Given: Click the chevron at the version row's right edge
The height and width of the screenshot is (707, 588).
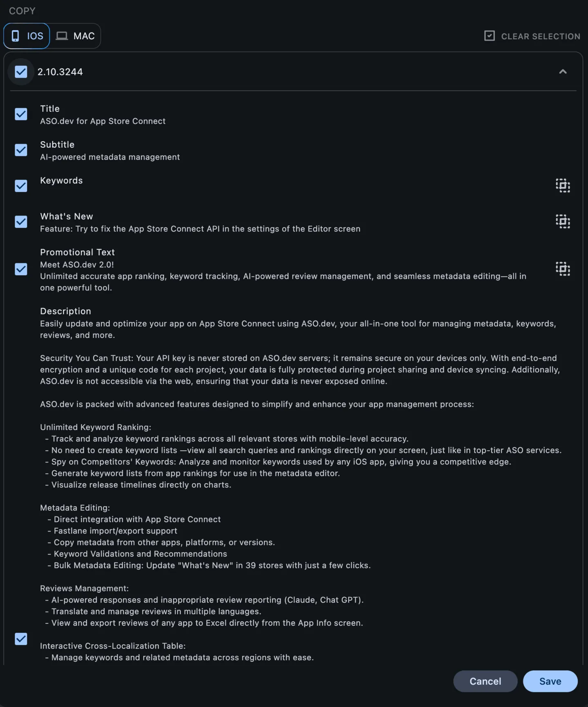Looking at the screenshot, I should pyautogui.click(x=563, y=72).
